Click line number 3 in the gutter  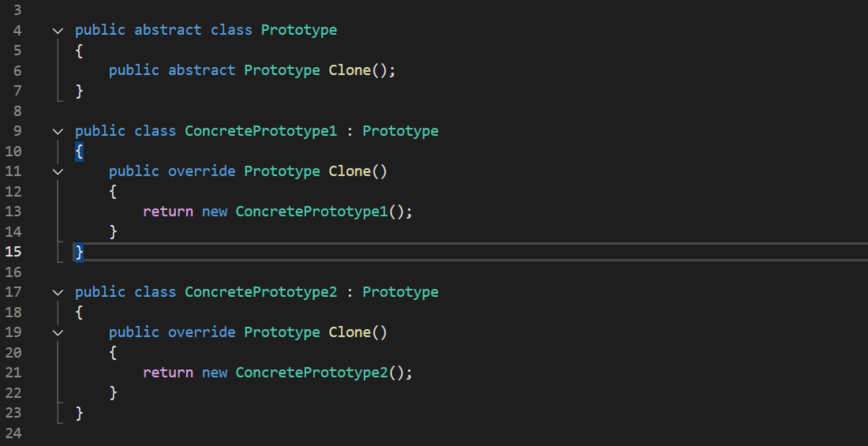pos(17,10)
